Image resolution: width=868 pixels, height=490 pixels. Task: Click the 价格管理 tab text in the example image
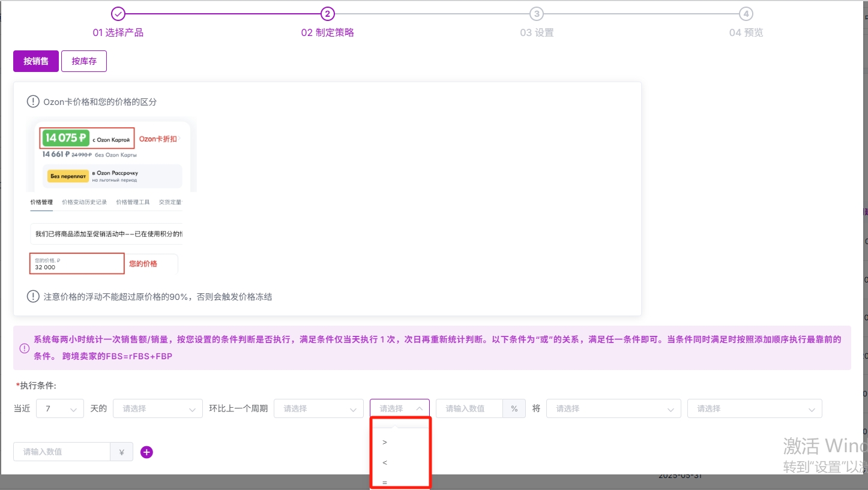pos(41,202)
